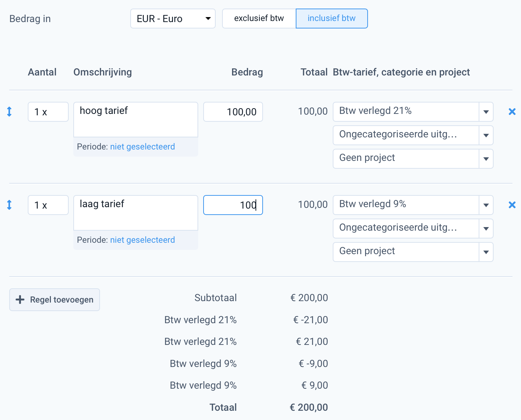Image resolution: width=521 pixels, height=420 pixels.
Task: Delete the hoog tarief line
Action: [512, 112]
